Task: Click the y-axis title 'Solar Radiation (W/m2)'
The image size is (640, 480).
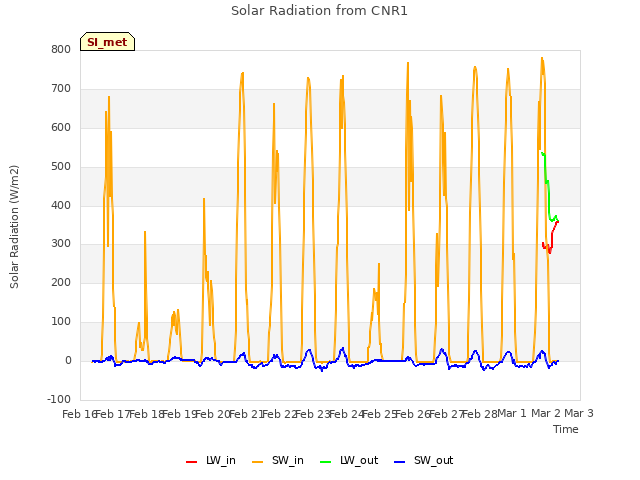Action: 14,227
